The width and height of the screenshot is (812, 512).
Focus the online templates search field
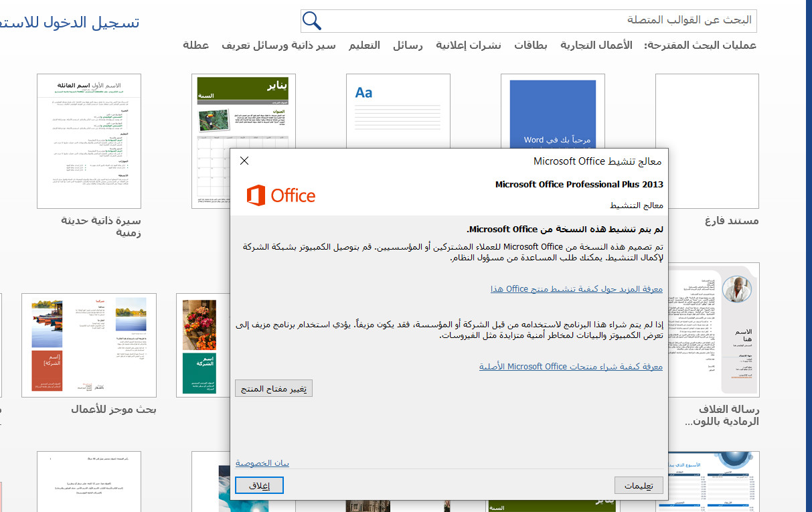pyautogui.click(x=529, y=21)
